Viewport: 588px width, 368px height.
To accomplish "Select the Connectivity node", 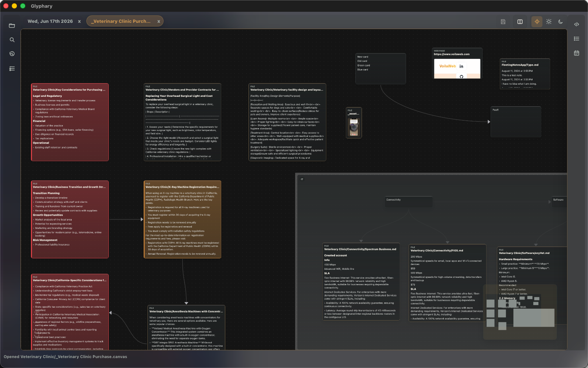I will pos(408,202).
